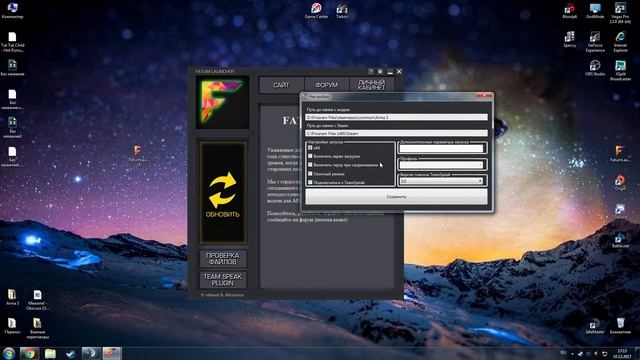Image resolution: width=640 pixels, height=360 pixels.
Task: Click the Сохранить save button in settings dialog
Action: (396, 197)
